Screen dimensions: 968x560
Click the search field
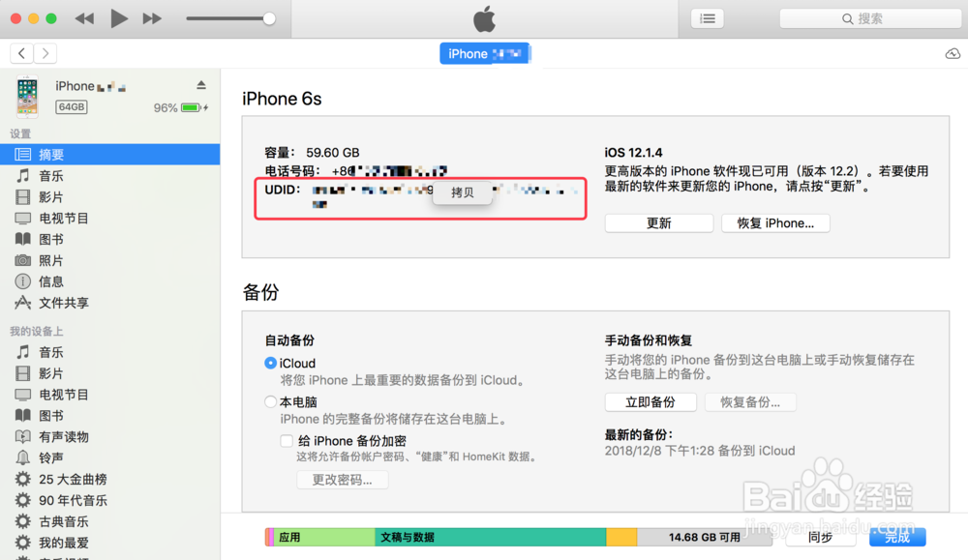pyautogui.click(x=870, y=18)
